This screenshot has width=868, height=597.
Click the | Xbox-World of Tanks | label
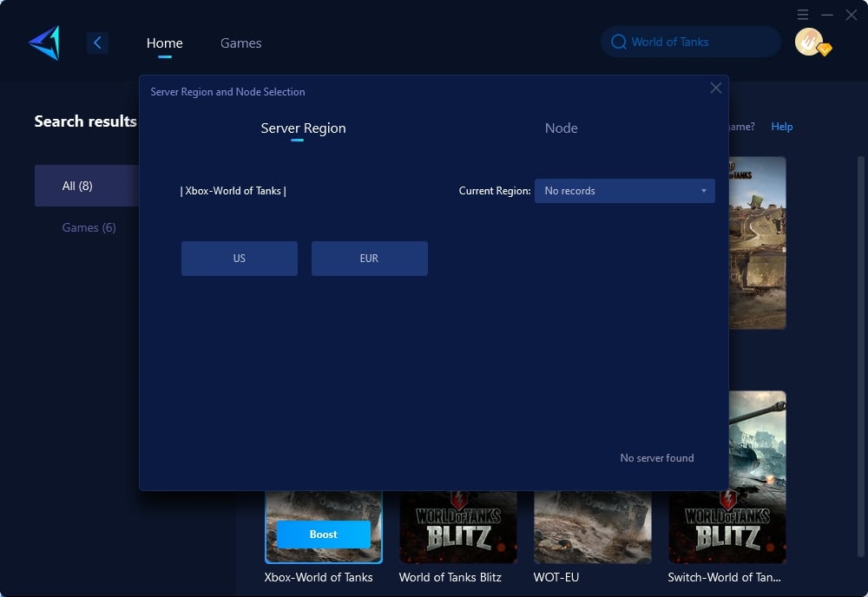(233, 191)
